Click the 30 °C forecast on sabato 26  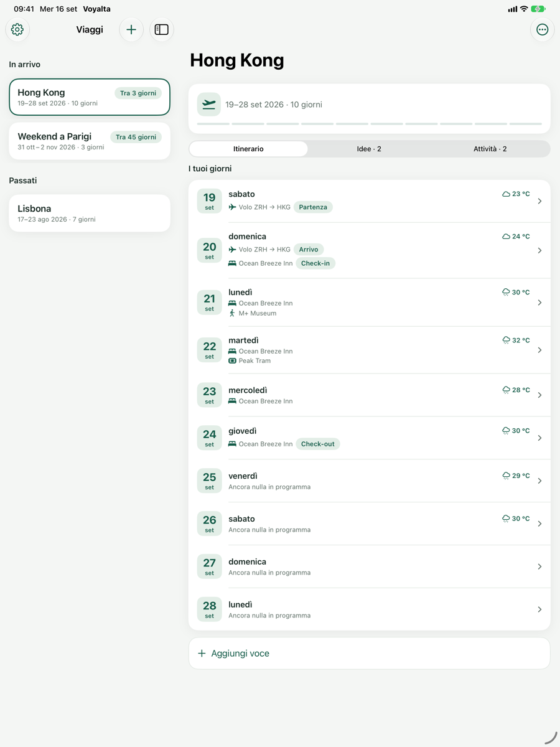[x=516, y=519]
